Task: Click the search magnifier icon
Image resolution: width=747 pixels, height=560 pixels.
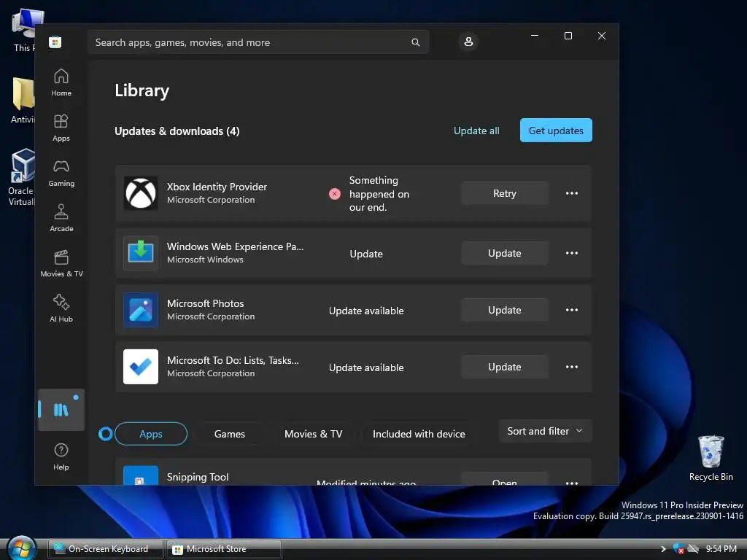Action: coord(415,42)
